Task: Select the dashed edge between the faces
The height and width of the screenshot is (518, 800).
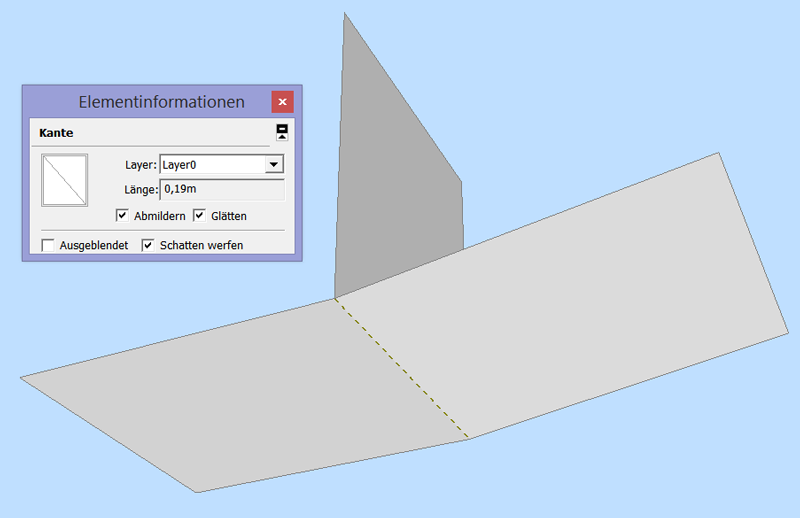Action: pyautogui.click(x=402, y=368)
